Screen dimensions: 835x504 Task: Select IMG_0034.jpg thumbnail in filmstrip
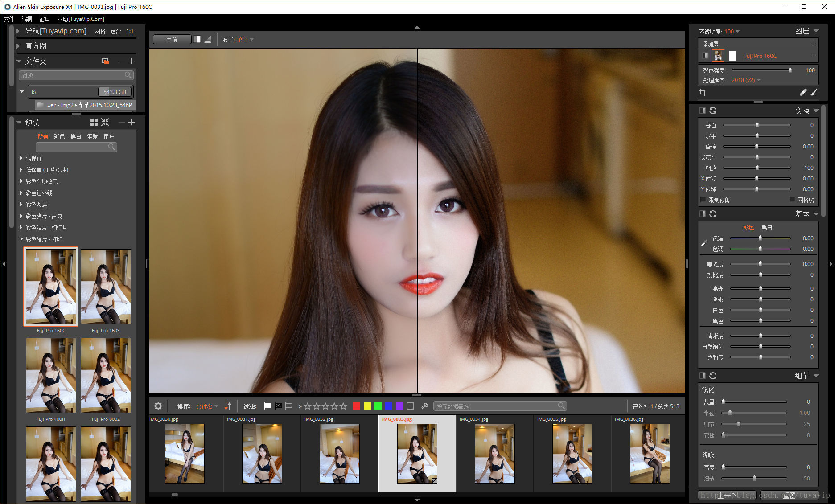[x=494, y=453]
